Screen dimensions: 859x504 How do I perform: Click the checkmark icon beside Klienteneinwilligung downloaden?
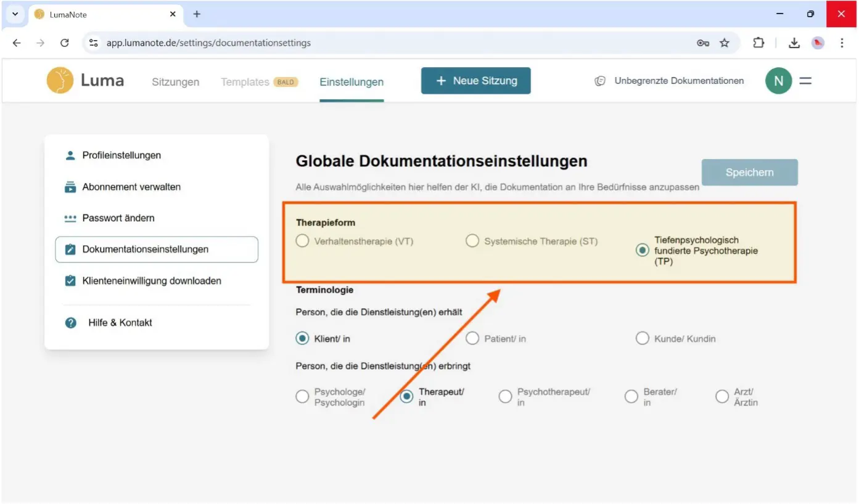70,280
